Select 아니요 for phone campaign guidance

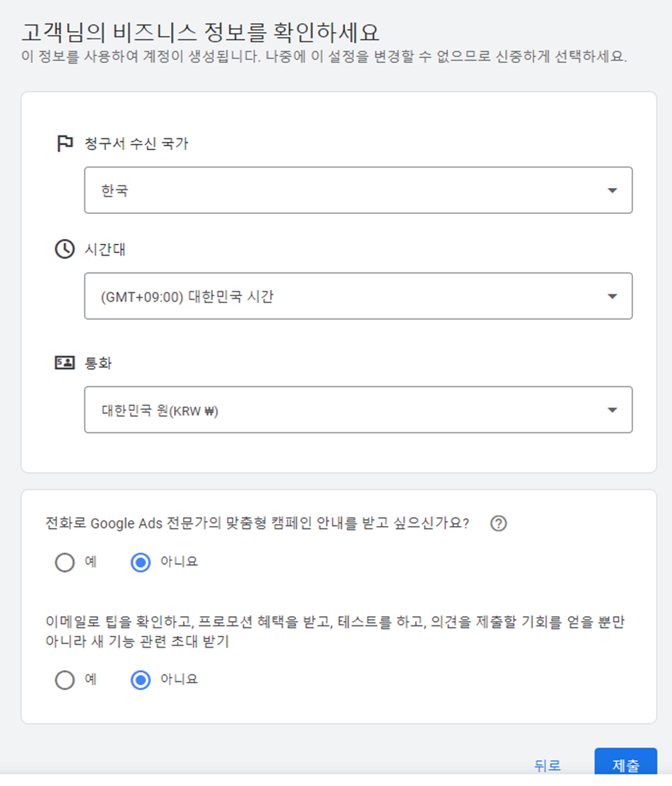[140, 562]
